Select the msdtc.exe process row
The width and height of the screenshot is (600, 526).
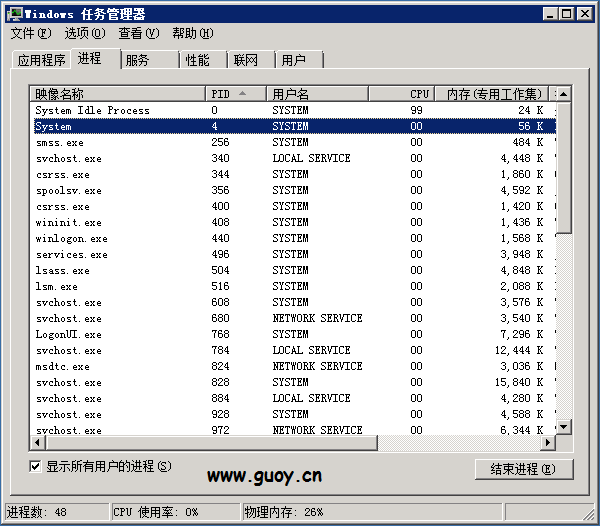coord(293,366)
